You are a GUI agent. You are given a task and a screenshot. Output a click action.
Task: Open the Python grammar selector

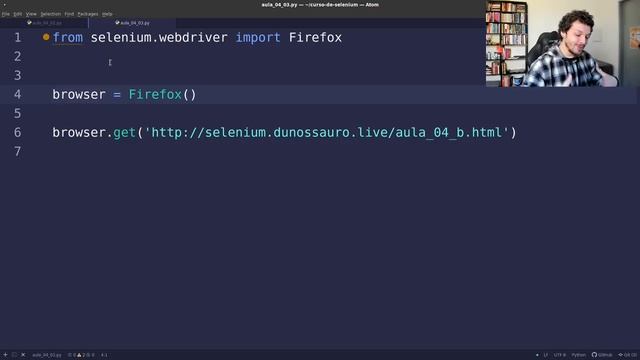pyautogui.click(x=578, y=355)
